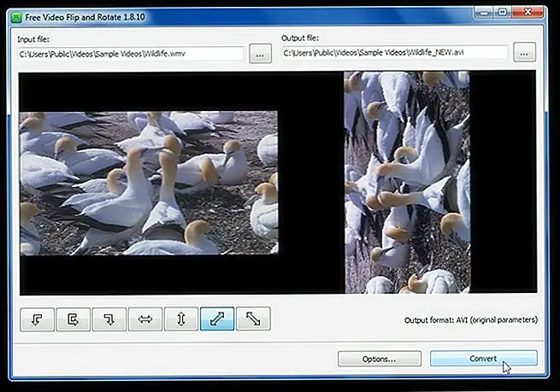
Task: Click the rotated output preview on the right
Action: coord(406,183)
